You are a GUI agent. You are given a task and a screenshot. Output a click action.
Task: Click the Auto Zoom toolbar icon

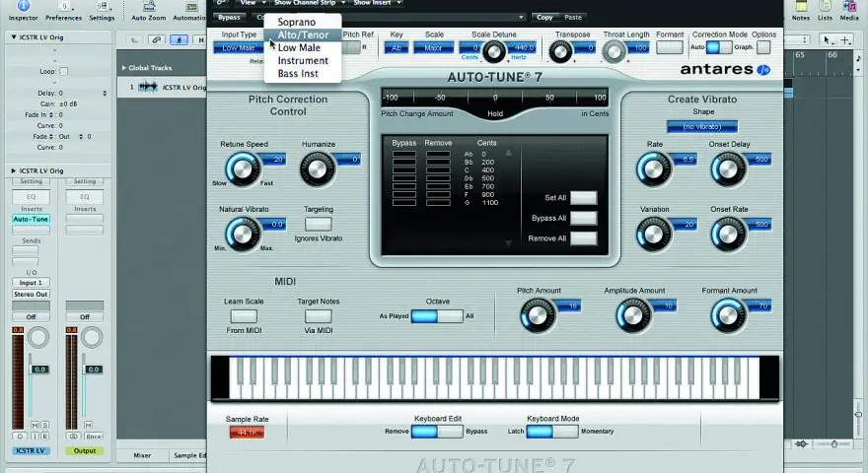tap(149, 6)
